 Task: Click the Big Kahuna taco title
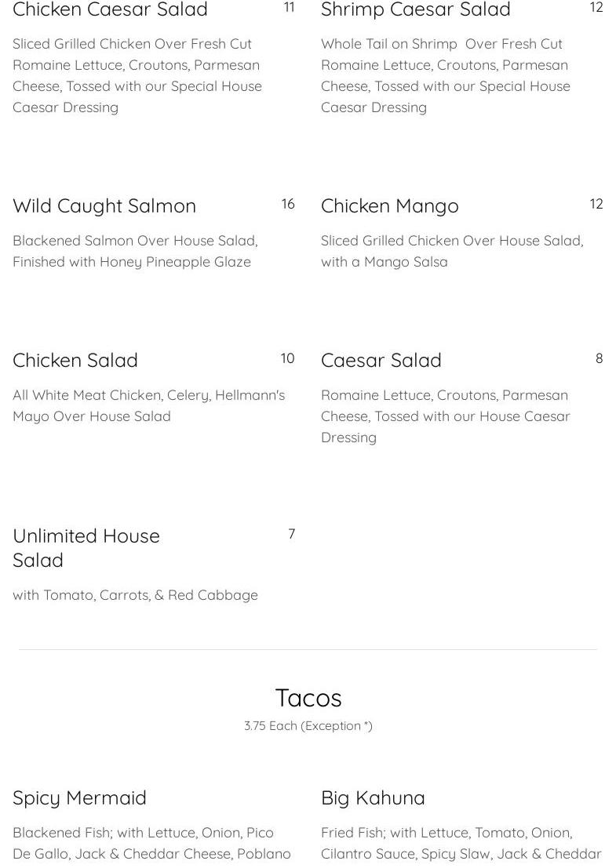373,797
